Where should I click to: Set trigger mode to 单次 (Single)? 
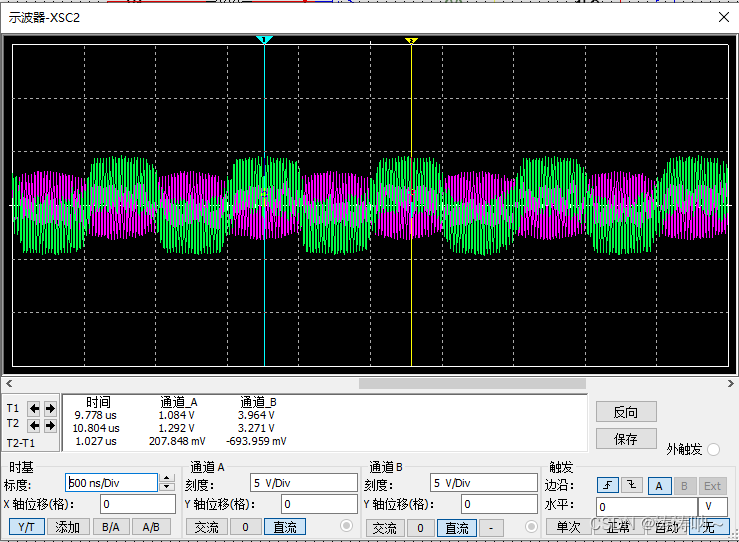(568, 526)
